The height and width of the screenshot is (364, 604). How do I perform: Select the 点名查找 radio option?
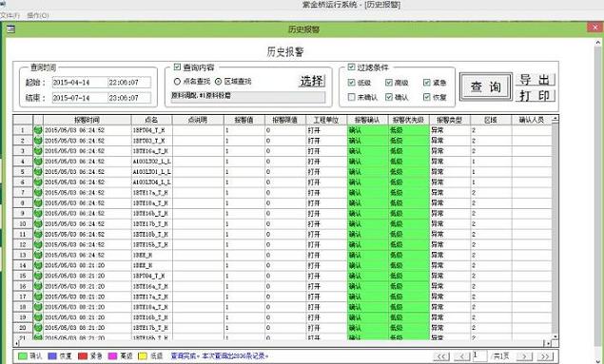click(x=177, y=82)
